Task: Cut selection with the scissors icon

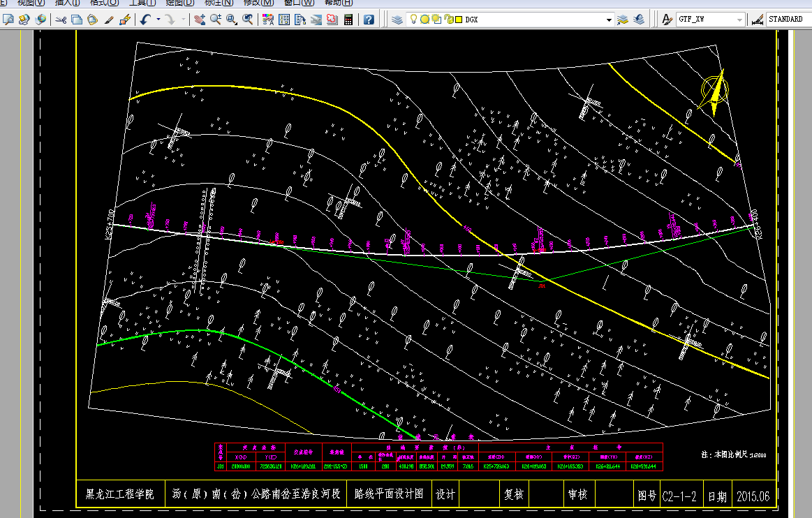Action: [61, 20]
